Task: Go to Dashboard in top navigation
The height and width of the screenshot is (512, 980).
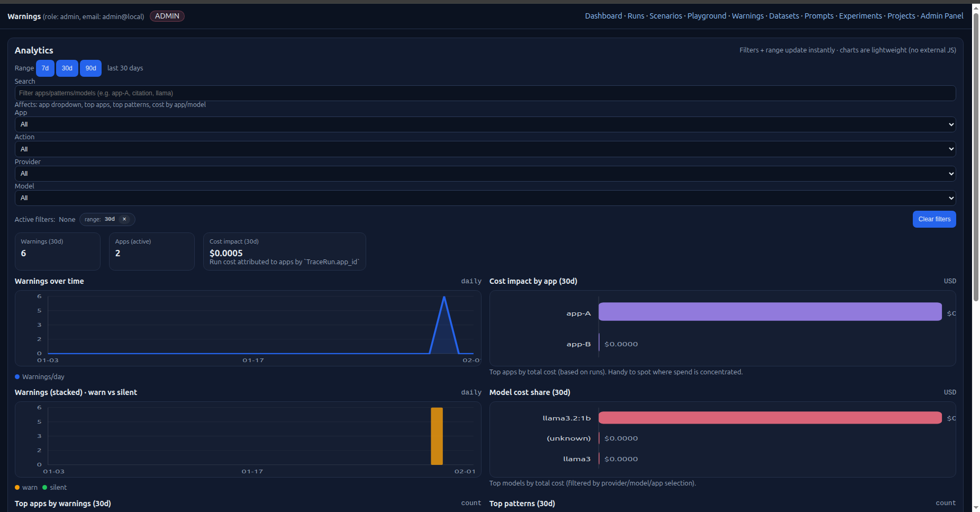Action: (603, 16)
